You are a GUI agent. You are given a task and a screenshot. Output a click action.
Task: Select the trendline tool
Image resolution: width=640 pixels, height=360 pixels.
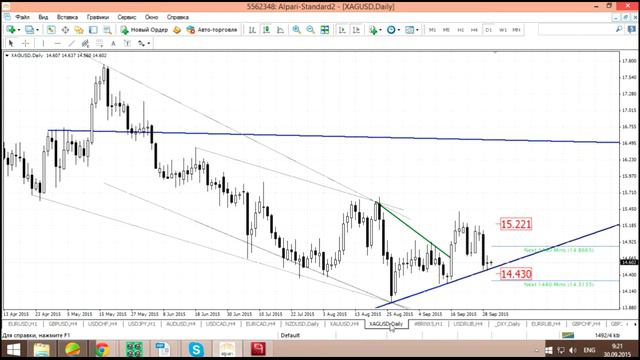[71, 43]
